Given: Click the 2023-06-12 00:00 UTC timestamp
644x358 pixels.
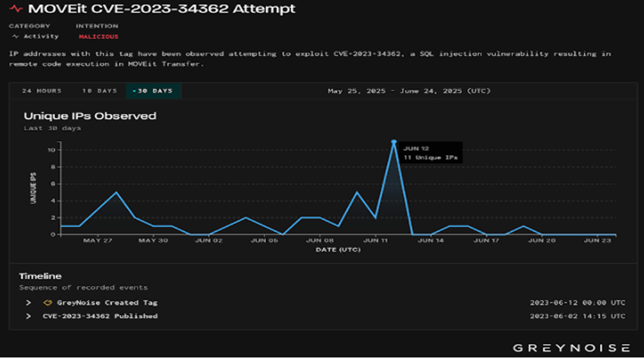Looking at the screenshot, I should pos(578,303).
